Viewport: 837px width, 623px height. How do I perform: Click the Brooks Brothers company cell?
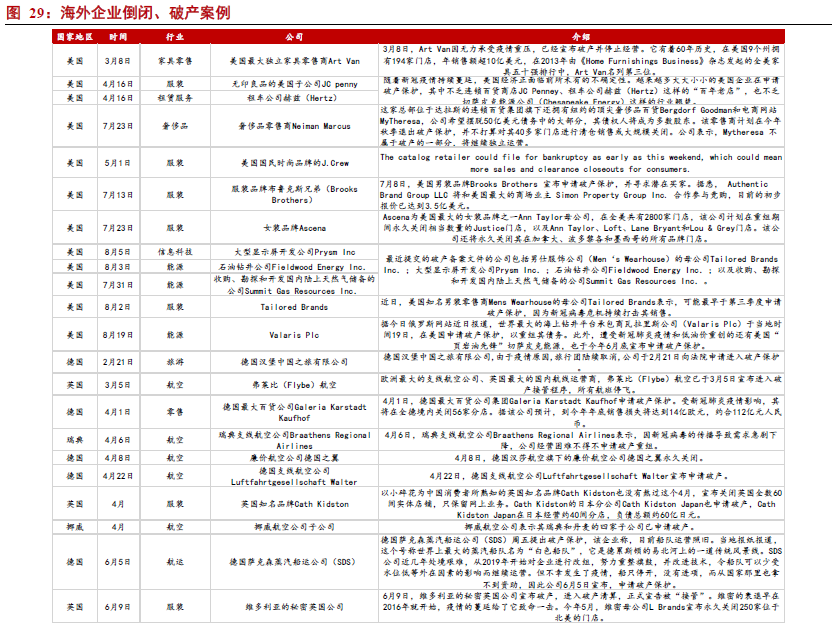(x=294, y=195)
